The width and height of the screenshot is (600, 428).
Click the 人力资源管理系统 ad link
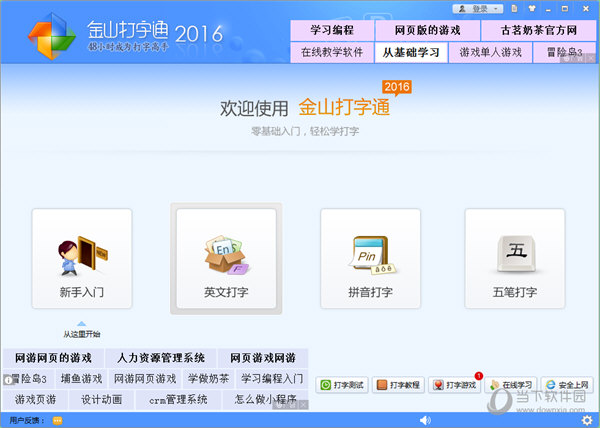pos(161,358)
